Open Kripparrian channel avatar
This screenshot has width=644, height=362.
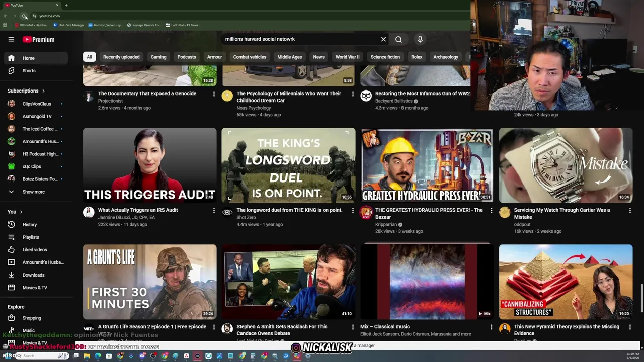366,212
